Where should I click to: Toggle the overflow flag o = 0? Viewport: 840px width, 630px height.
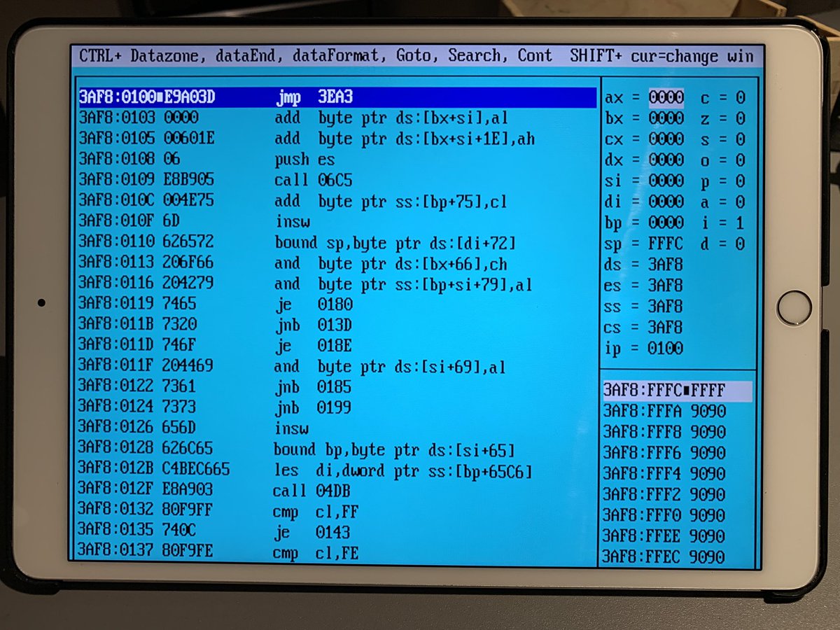tap(724, 161)
